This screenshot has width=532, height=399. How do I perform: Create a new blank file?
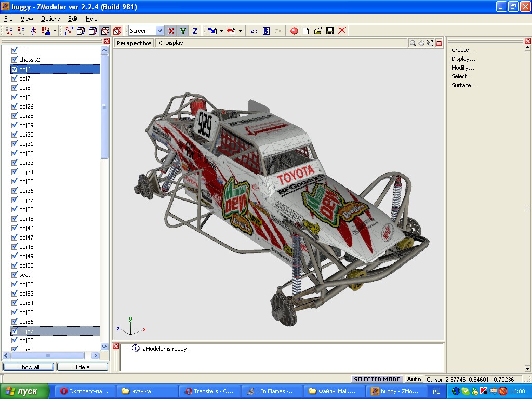[305, 31]
